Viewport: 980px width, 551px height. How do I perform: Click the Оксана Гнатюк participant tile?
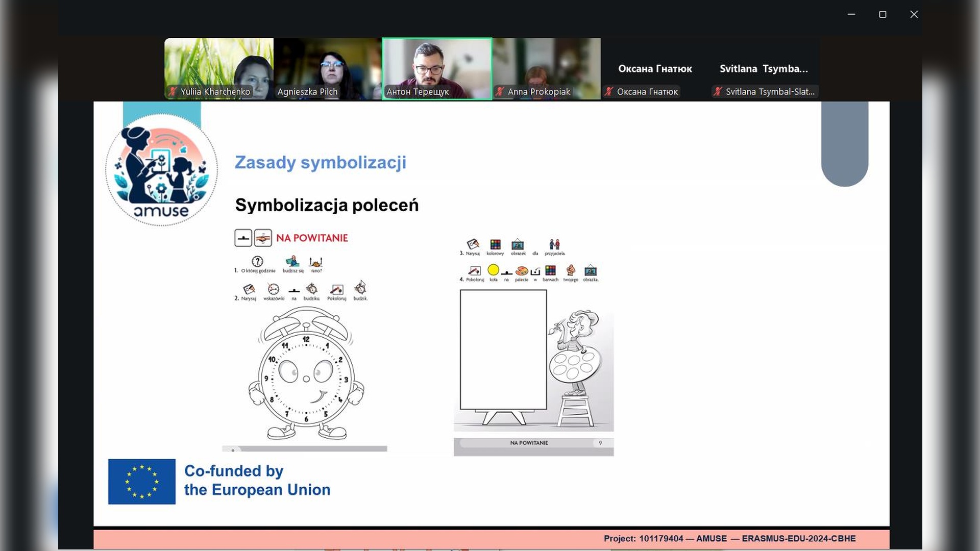655,68
